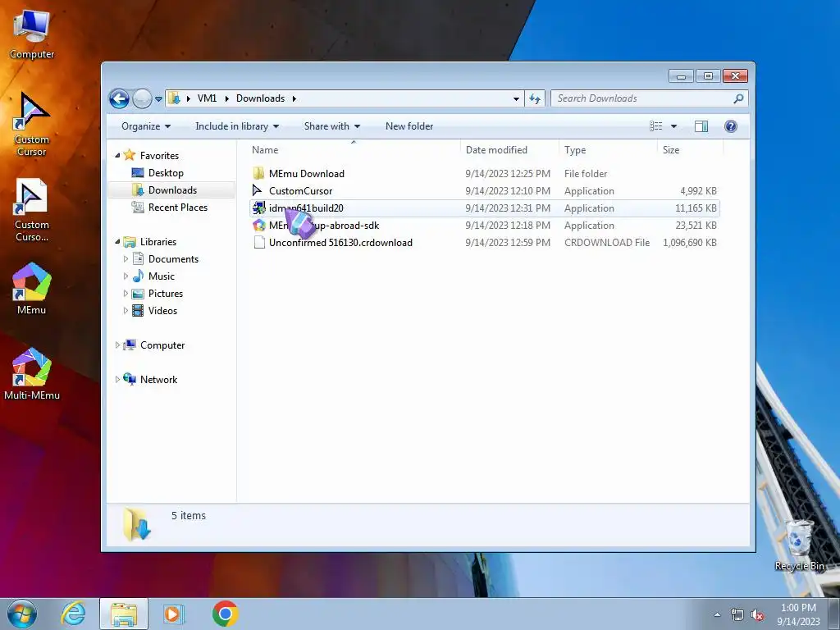
Task: Click the New folder button
Action: coord(409,126)
